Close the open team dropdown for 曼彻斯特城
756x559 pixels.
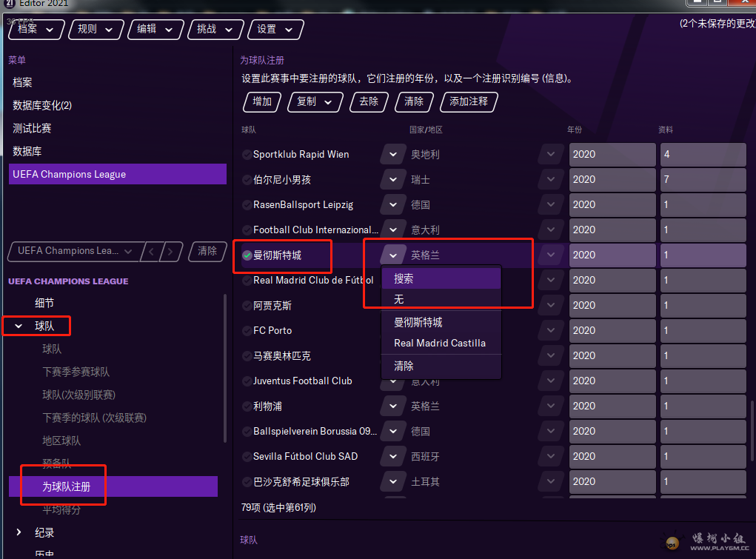click(x=393, y=255)
